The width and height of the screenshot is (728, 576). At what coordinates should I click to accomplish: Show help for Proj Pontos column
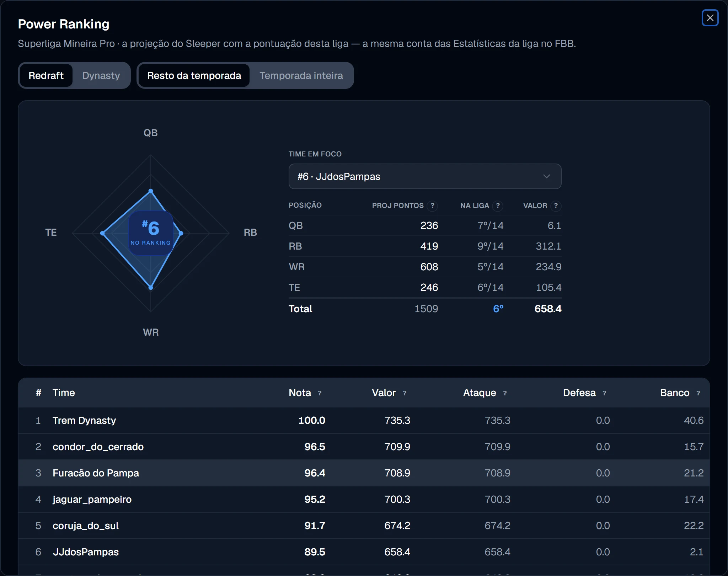click(x=432, y=206)
